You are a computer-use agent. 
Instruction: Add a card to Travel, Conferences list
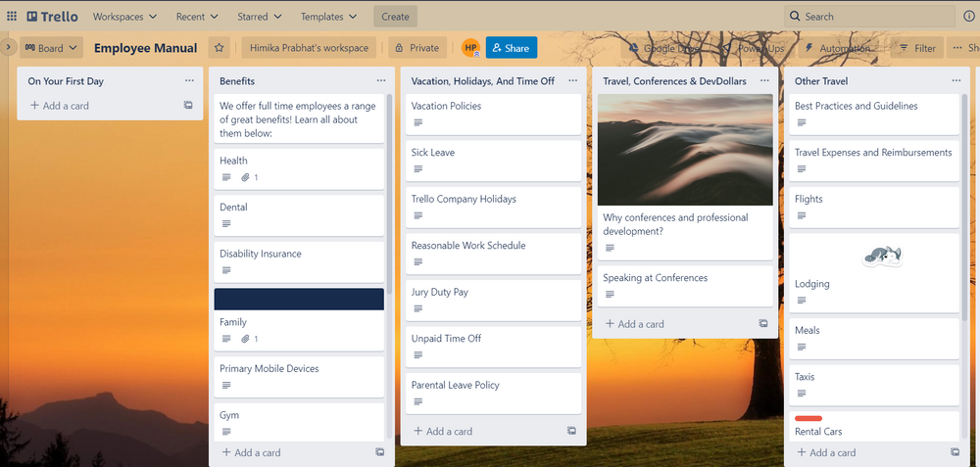(x=634, y=324)
